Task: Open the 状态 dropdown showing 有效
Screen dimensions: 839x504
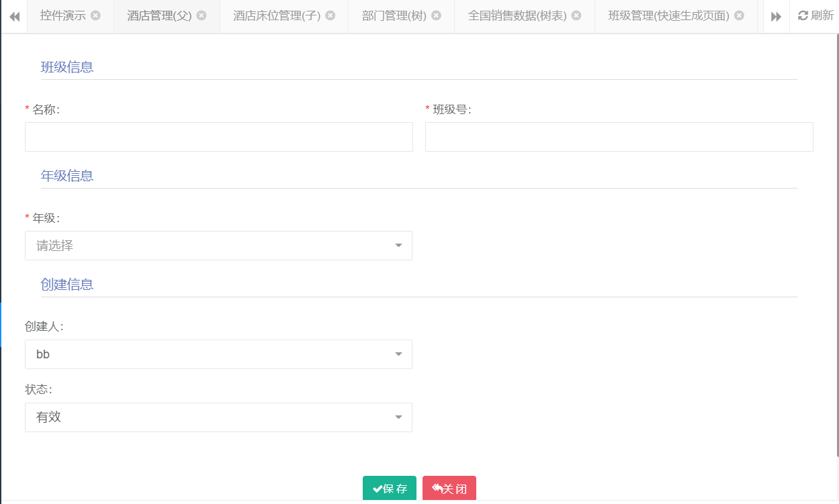Action: [x=218, y=417]
